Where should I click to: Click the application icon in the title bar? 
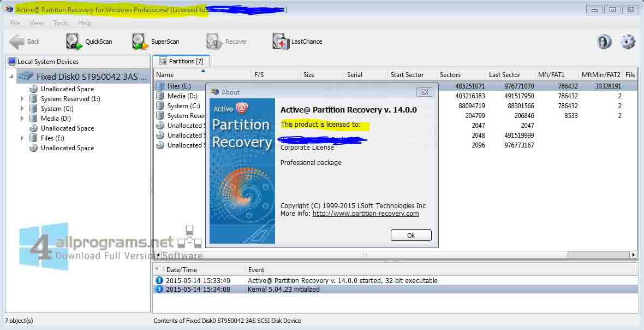9,9
